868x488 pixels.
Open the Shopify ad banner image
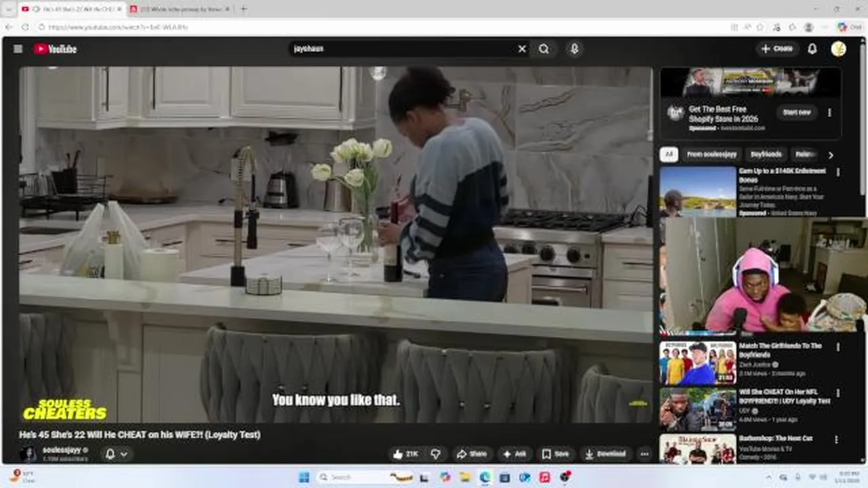751,82
